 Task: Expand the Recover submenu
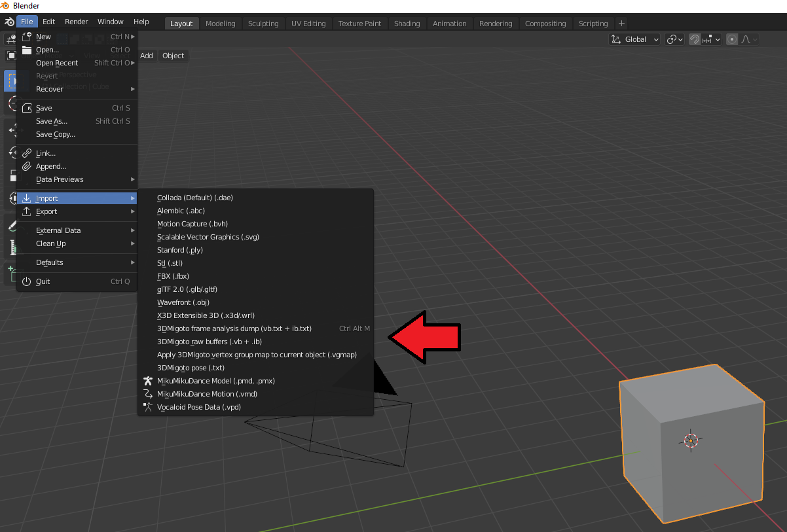[77, 89]
